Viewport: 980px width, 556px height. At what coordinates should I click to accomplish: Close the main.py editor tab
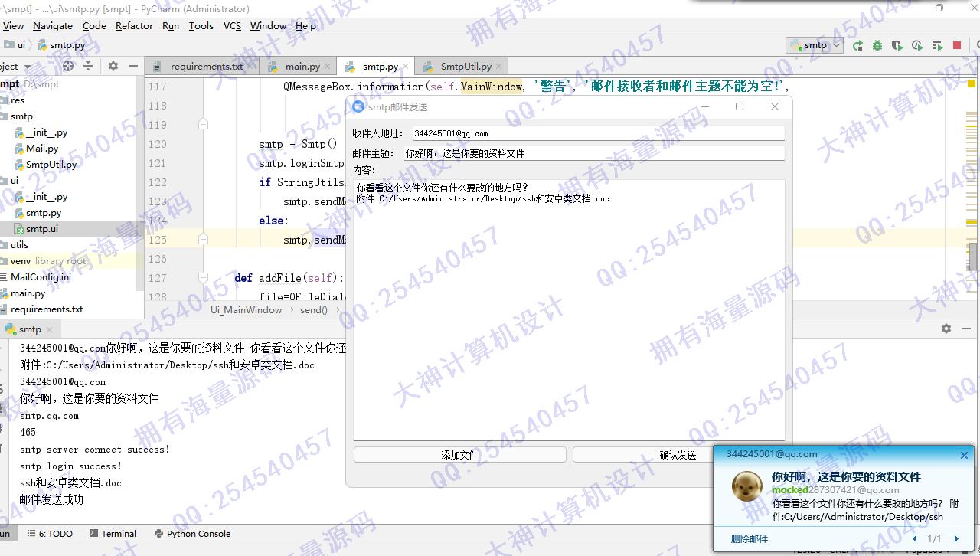pyautogui.click(x=328, y=67)
